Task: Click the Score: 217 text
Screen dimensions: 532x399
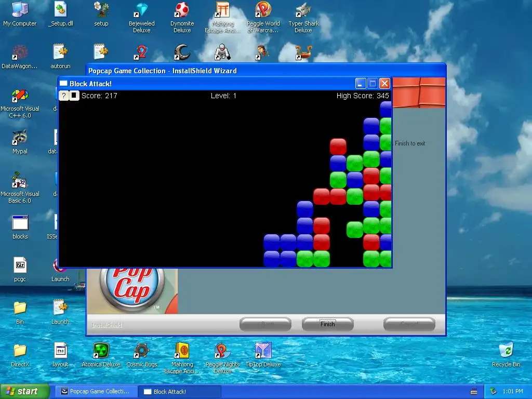Action: (99, 96)
